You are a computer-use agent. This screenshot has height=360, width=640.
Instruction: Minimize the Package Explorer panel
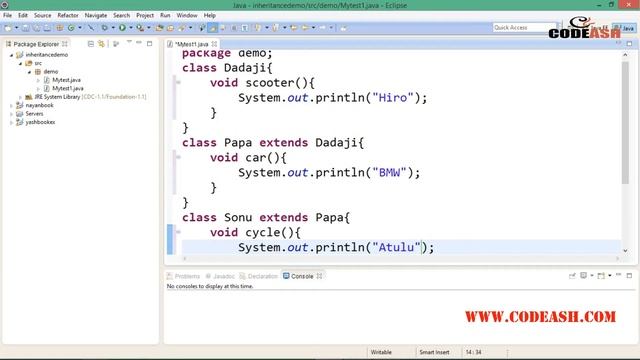point(139,42)
